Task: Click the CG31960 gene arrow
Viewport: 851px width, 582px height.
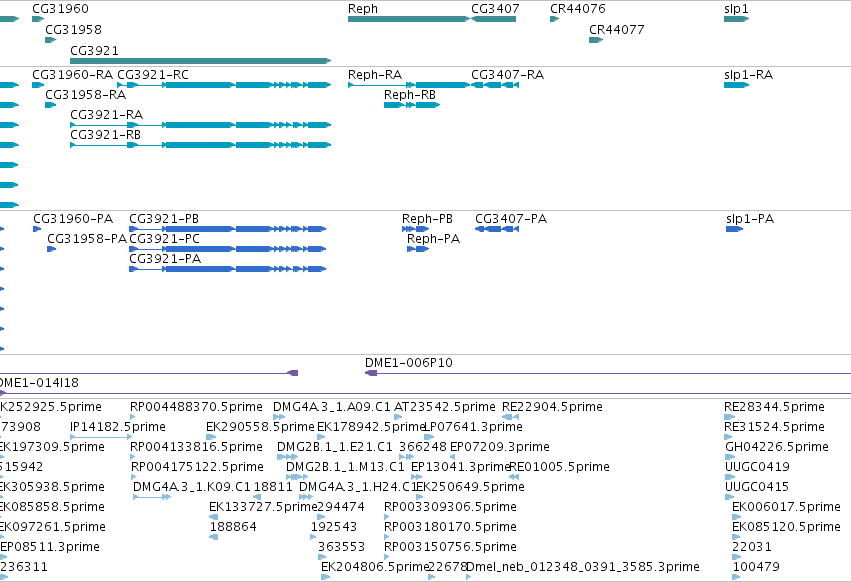Action: click(37, 19)
